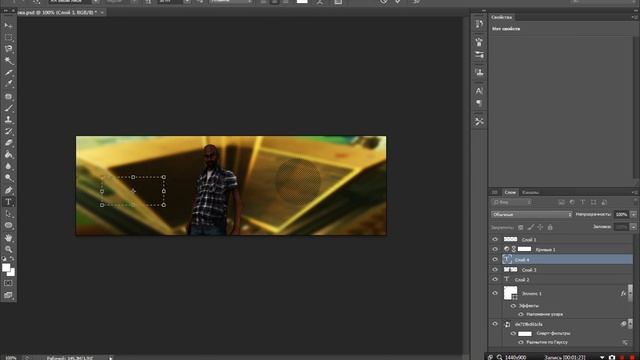
Task: Select the Blur tool
Action: point(8,167)
